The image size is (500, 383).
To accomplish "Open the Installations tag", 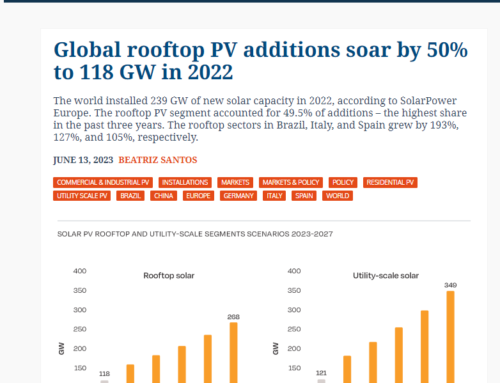I will pos(185,182).
